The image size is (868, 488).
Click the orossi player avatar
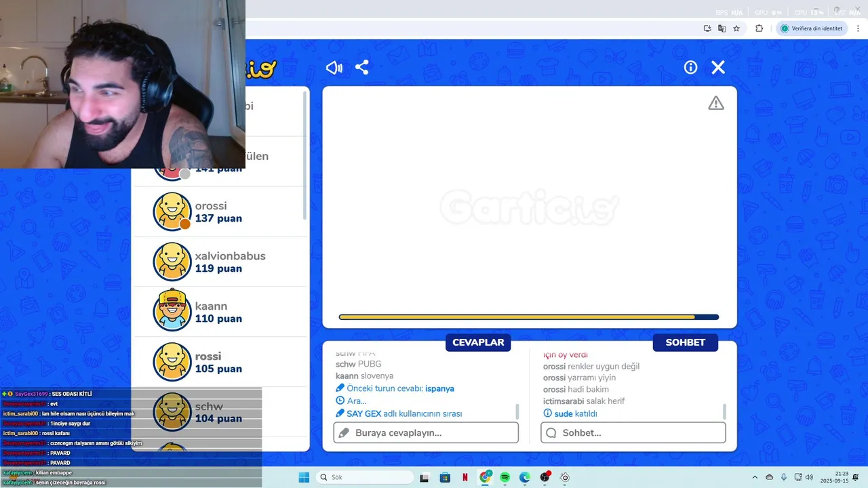(x=172, y=211)
